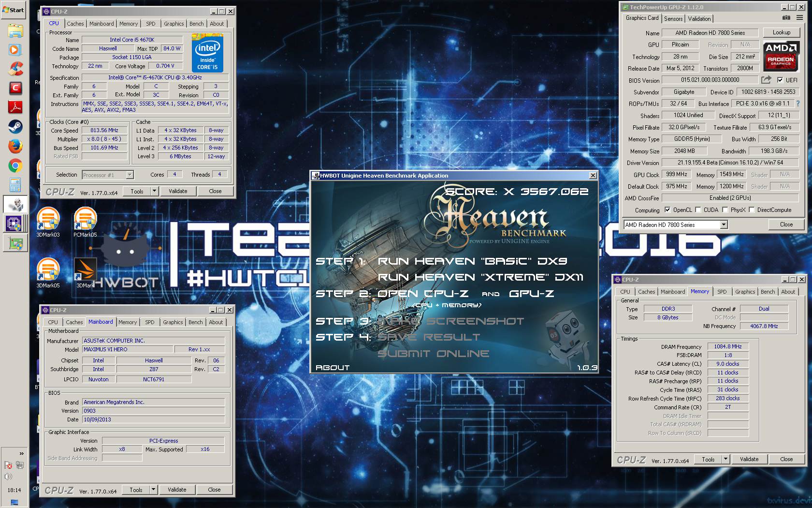
Task: Click Submit Online in Heaven app
Action: pyautogui.click(x=433, y=354)
